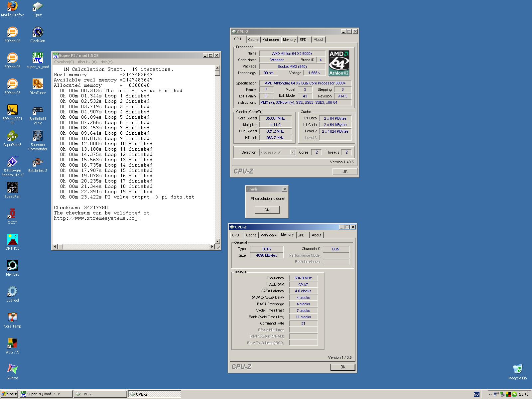This screenshot has height=399, width=532.
Task: Switch to Super PI taskbar button
Action: click(46, 394)
